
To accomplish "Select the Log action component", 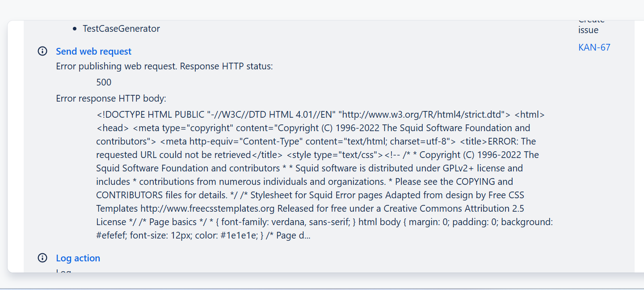I will coord(78,258).
